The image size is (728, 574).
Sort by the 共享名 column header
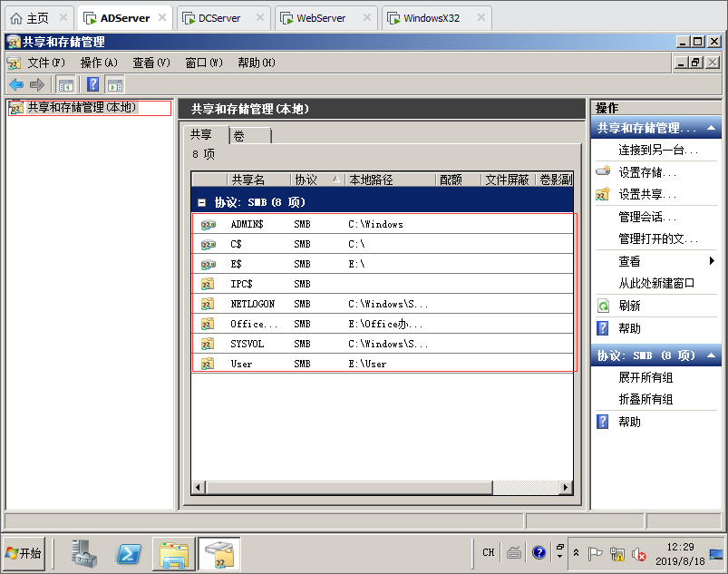click(x=259, y=180)
